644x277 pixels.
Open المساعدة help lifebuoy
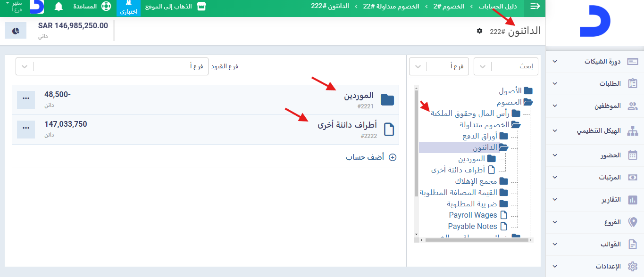tap(92, 7)
